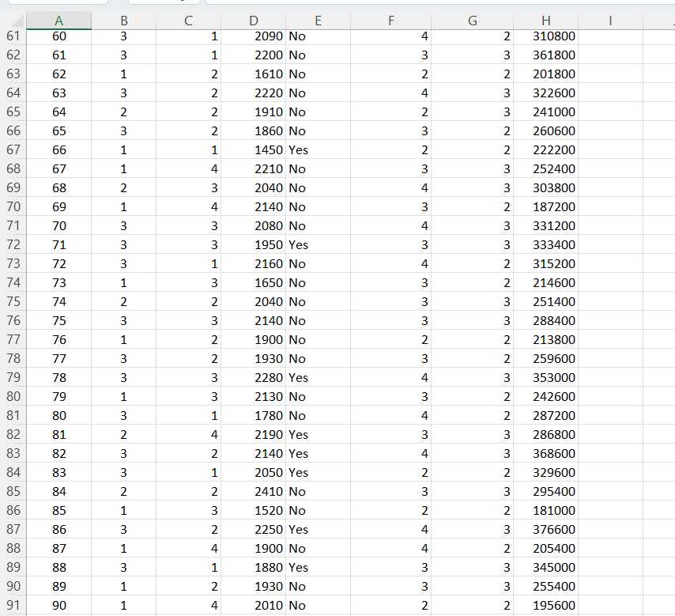Click the cell containing 90 in column A

coord(59,606)
